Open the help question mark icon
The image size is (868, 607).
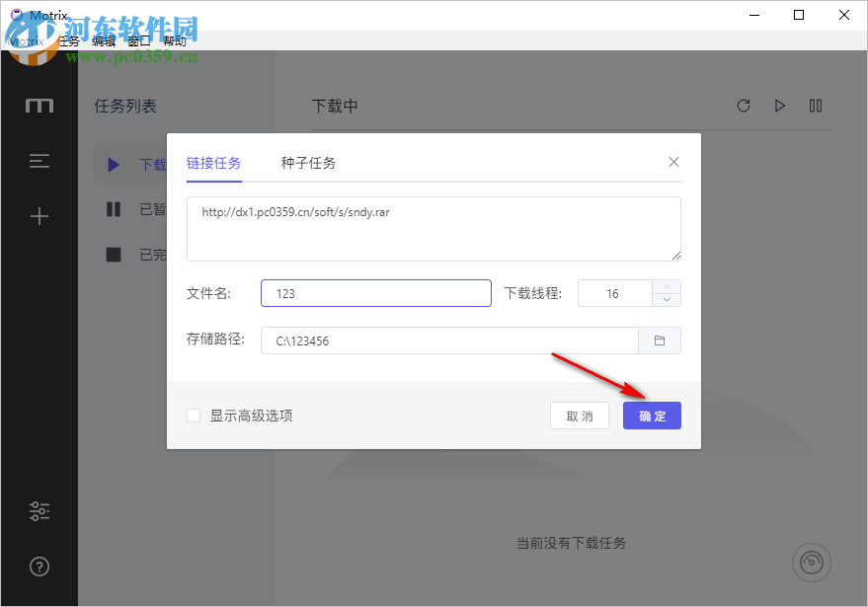[x=39, y=567]
